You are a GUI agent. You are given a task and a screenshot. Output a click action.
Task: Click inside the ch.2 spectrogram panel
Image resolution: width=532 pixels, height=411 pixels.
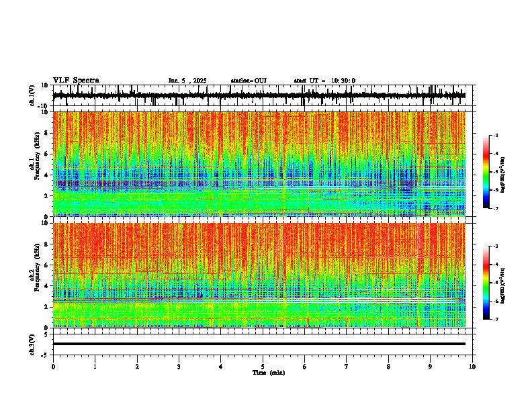point(259,275)
